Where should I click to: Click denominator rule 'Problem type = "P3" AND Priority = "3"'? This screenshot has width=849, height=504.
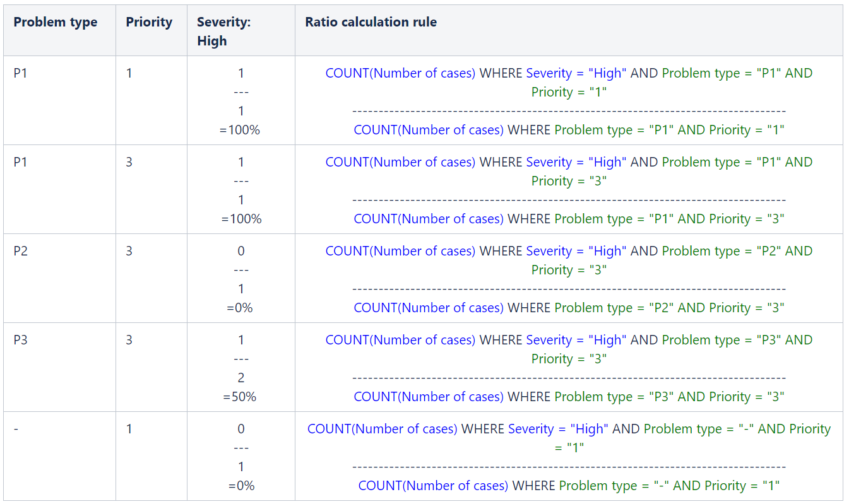(x=669, y=397)
